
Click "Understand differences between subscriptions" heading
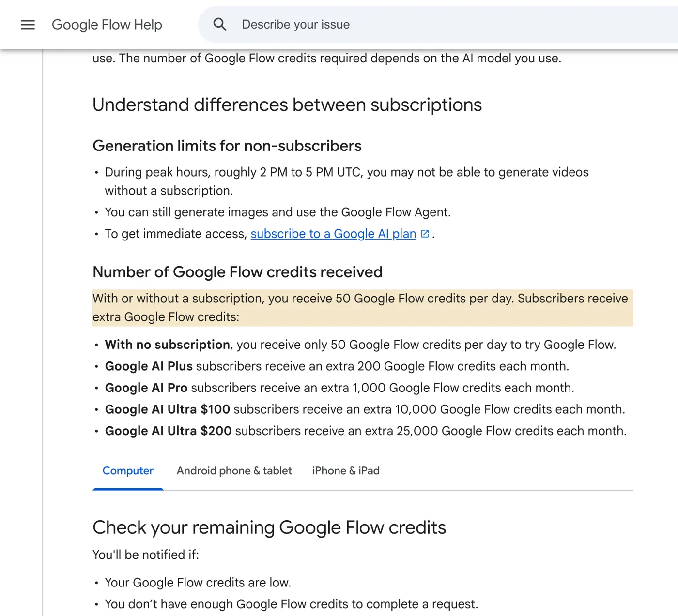287,105
